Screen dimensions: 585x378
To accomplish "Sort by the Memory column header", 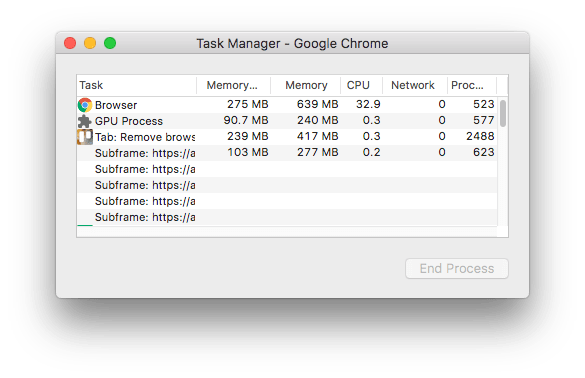I will point(306,85).
